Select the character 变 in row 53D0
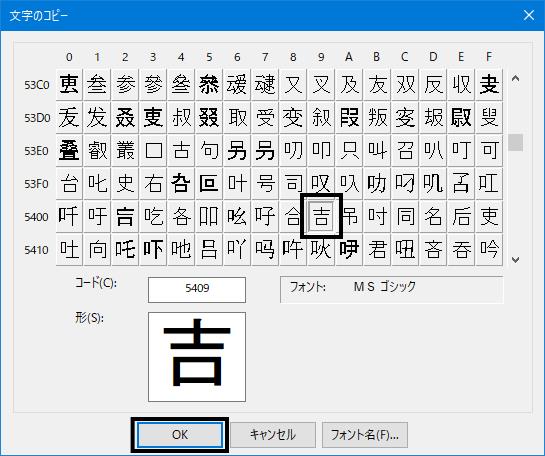The image size is (545, 456). 293,117
